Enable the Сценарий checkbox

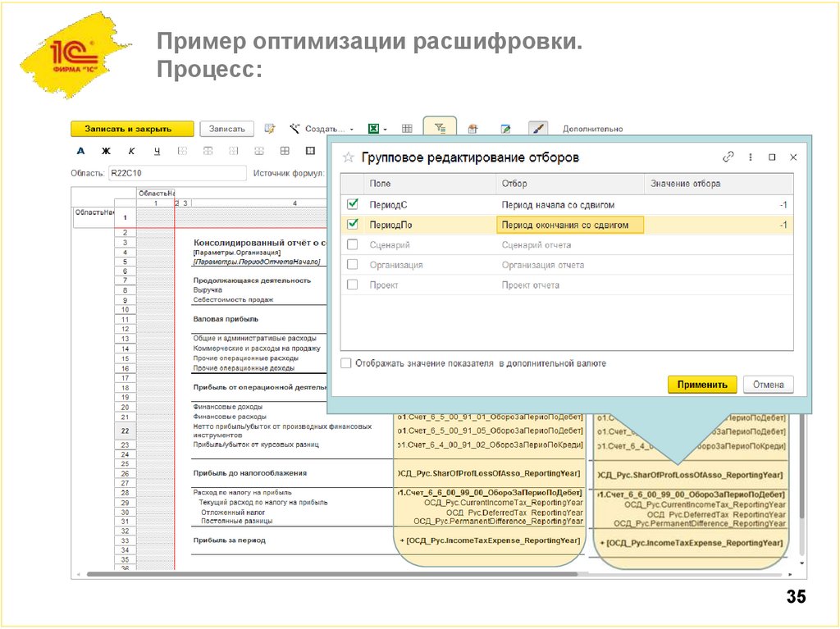(353, 243)
